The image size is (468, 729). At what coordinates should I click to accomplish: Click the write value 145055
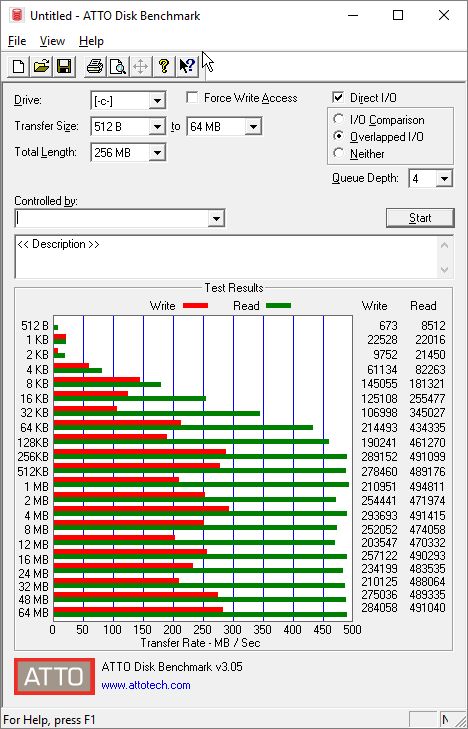click(x=380, y=384)
